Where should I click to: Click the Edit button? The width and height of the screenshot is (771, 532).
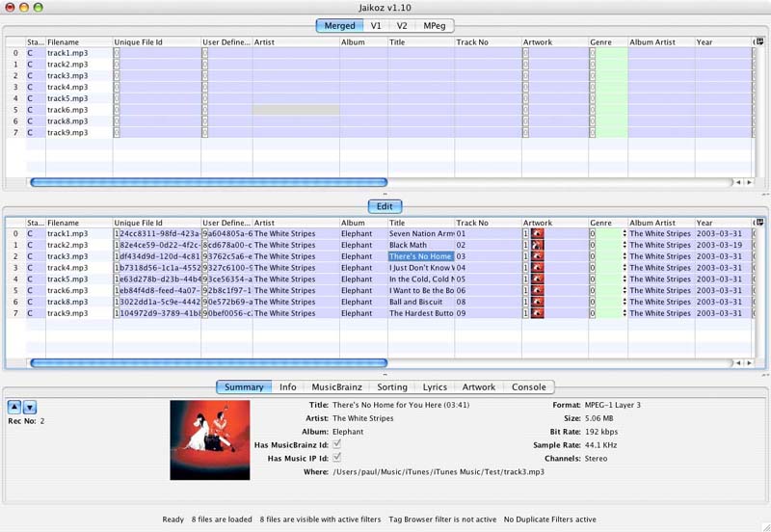click(385, 206)
